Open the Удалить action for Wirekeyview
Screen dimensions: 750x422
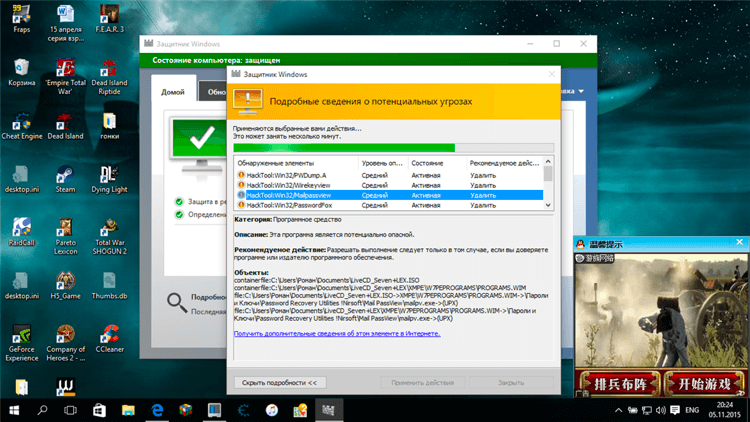(483, 185)
